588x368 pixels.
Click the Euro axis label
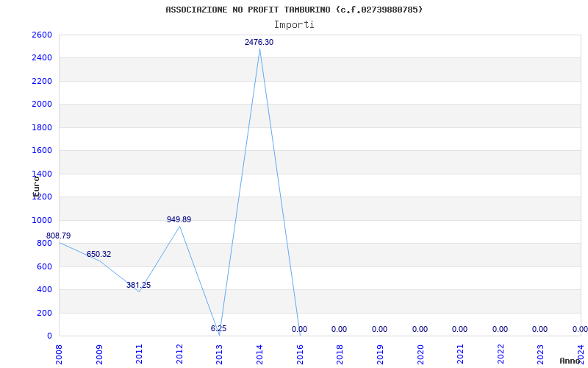36,187
